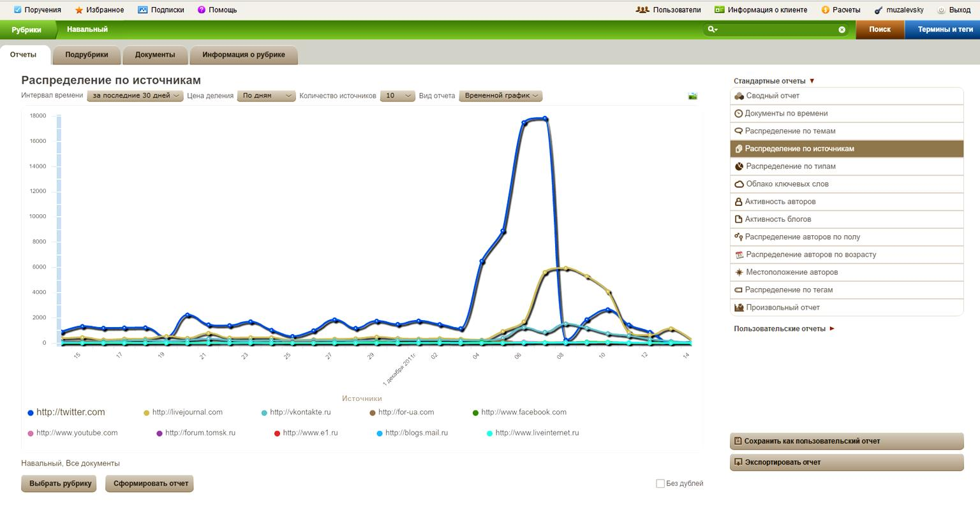Click the Сводный отчет icon
The width and height of the screenshot is (980, 510).
tap(739, 96)
